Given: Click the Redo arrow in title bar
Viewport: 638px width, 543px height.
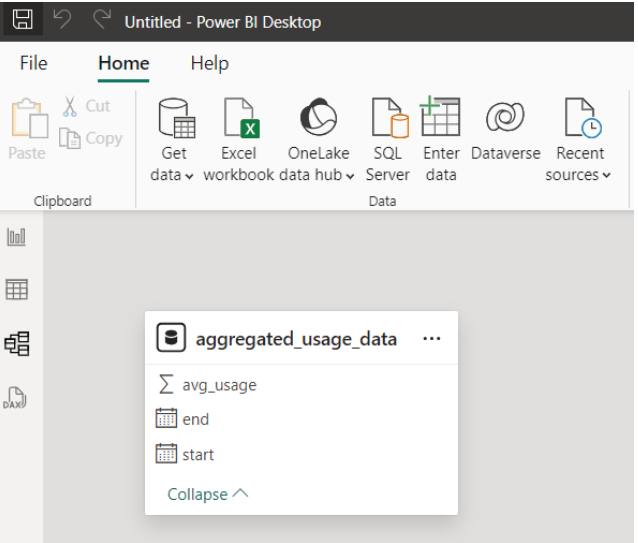Looking at the screenshot, I should pyautogui.click(x=102, y=19).
